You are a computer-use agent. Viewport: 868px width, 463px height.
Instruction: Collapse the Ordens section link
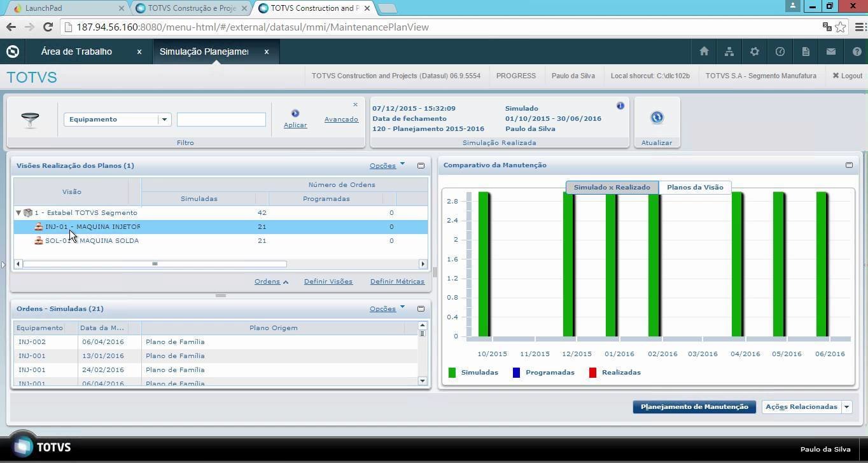[271, 281]
